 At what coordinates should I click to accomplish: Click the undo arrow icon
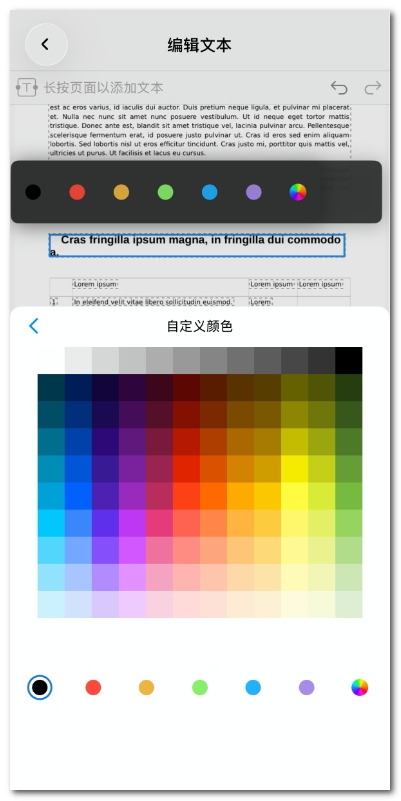pyautogui.click(x=339, y=88)
